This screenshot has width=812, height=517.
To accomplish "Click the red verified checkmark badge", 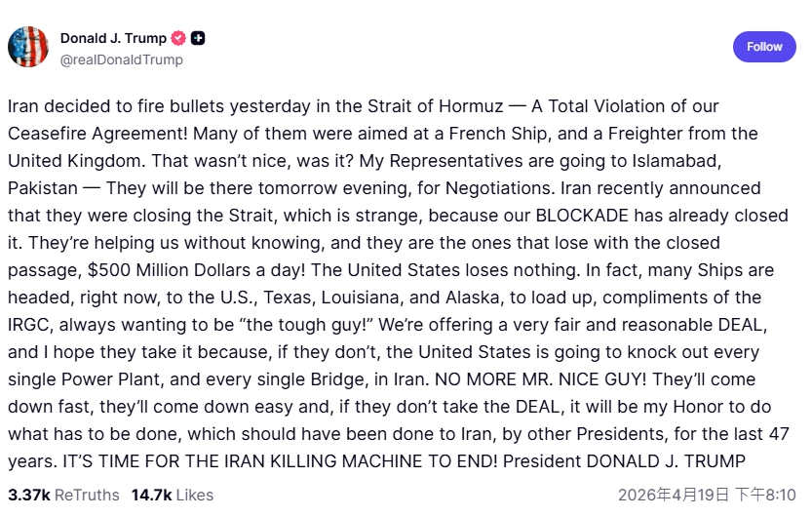I will click(178, 38).
